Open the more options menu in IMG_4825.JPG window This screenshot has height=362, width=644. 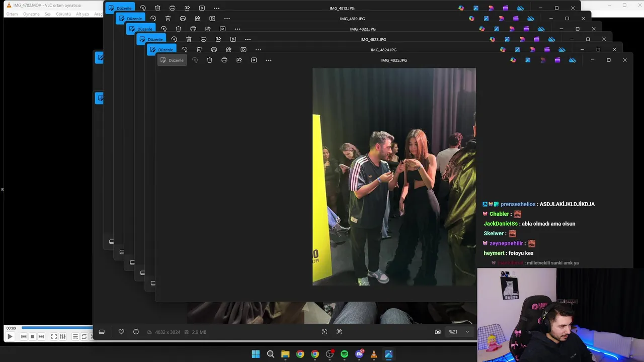point(269,60)
